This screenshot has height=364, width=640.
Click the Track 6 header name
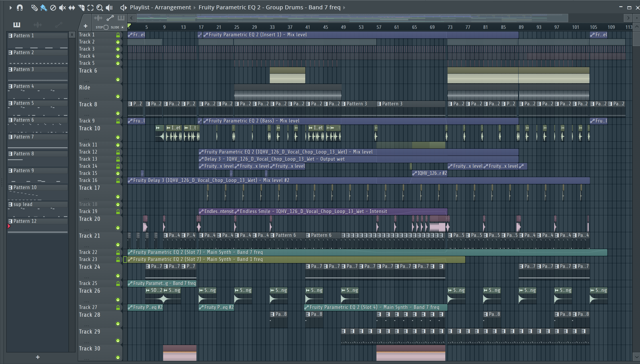tap(88, 71)
